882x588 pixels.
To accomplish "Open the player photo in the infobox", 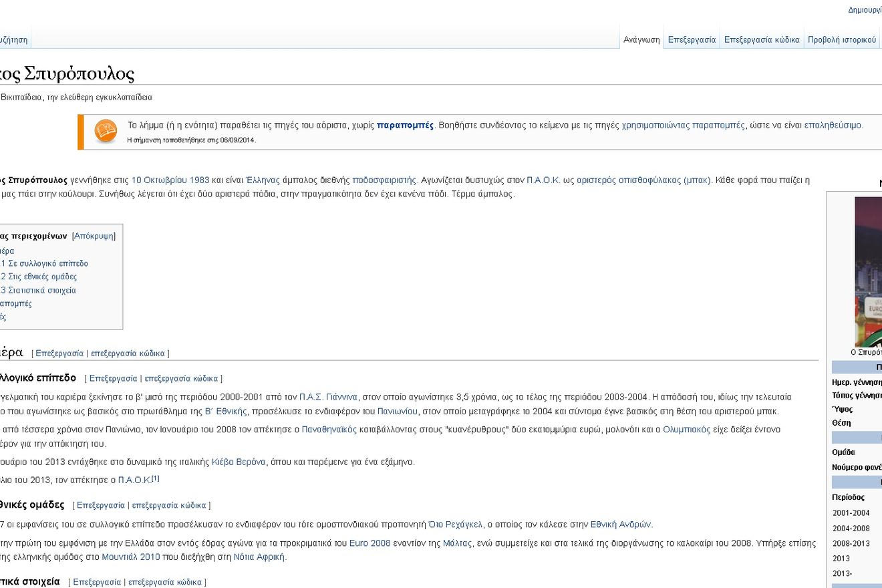I will pos(869,267).
